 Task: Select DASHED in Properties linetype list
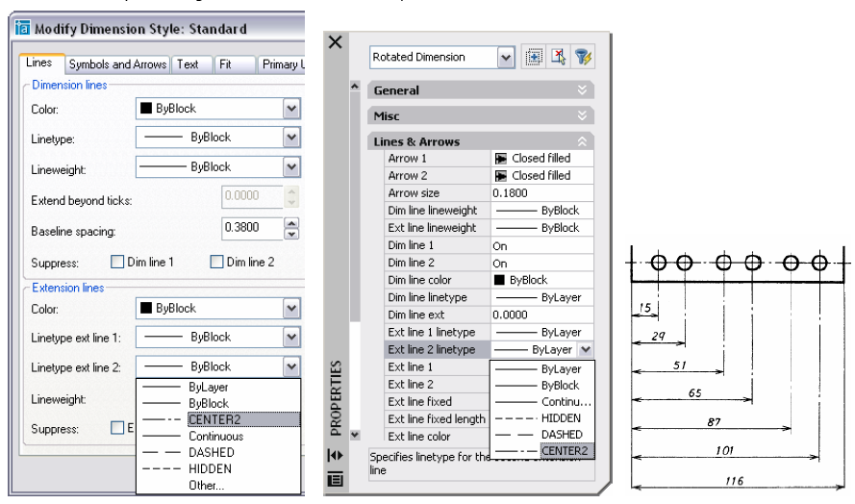pos(542,435)
